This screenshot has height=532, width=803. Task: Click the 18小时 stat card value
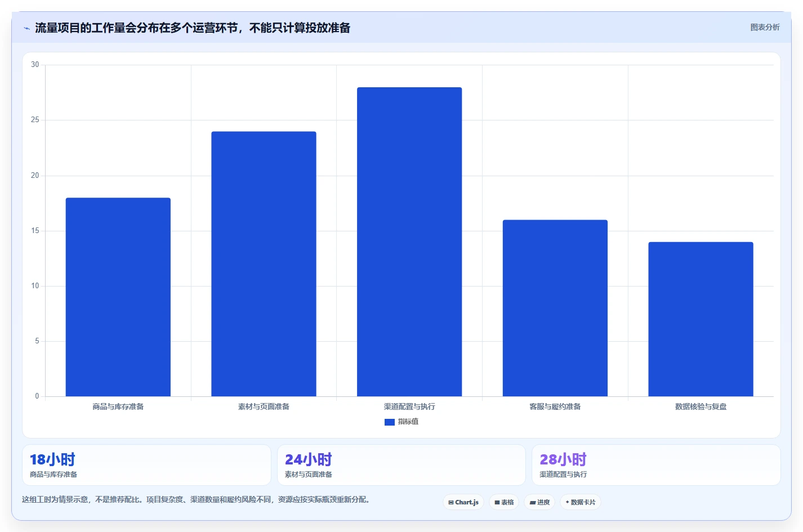[x=52, y=459]
